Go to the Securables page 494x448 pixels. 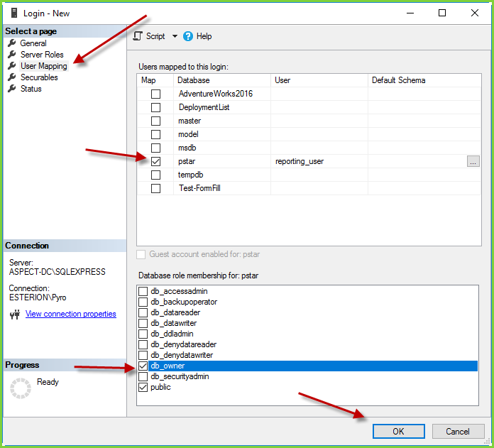point(39,77)
